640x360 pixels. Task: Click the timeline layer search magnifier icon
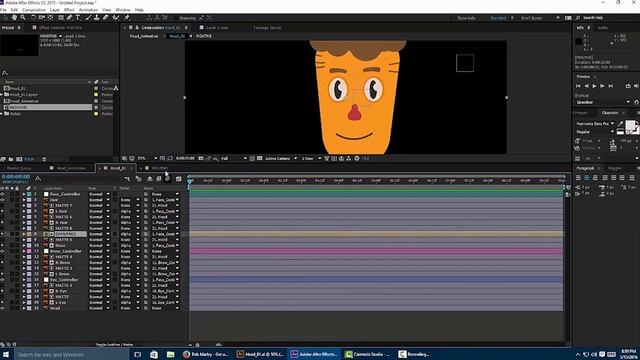point(38,179)
